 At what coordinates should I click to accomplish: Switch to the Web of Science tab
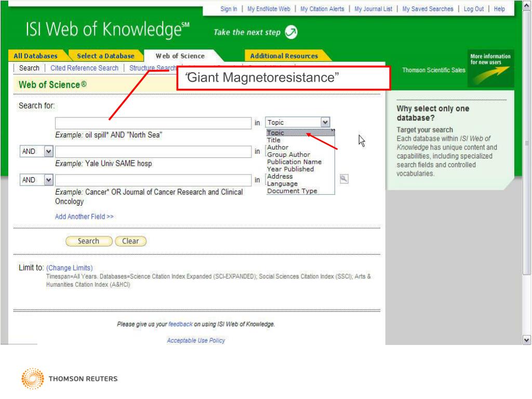[180, 56]
